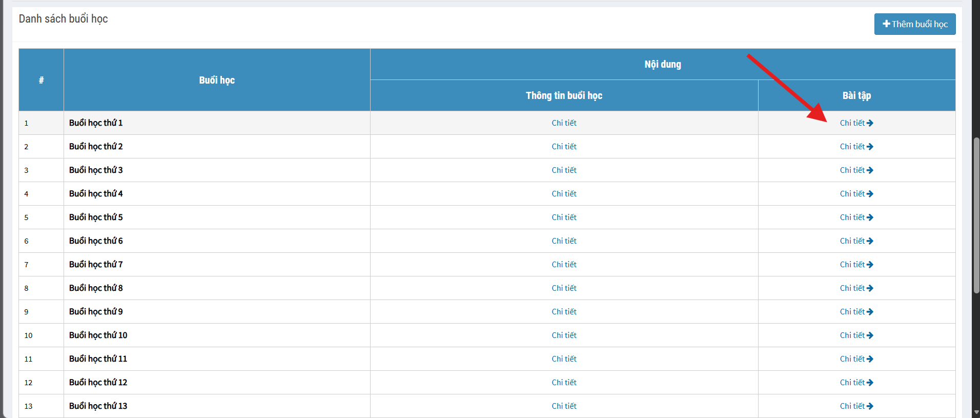This screenshot has width=980, height=418.
Task: Click the Thông tin buổi học column header
Action: click(x=564, y=95)
